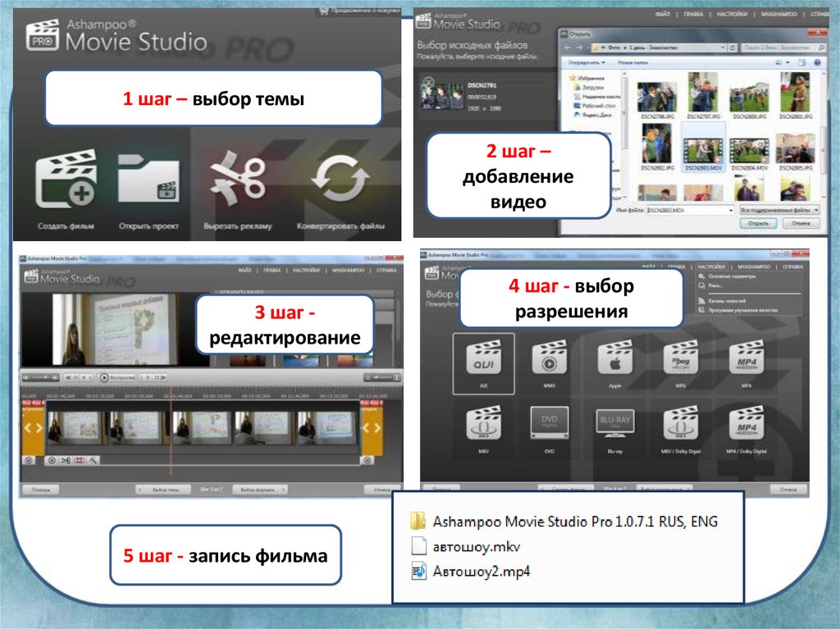Click the Помощь button in the editor
Screen dimensions: 840x629
tap(41, 490)
